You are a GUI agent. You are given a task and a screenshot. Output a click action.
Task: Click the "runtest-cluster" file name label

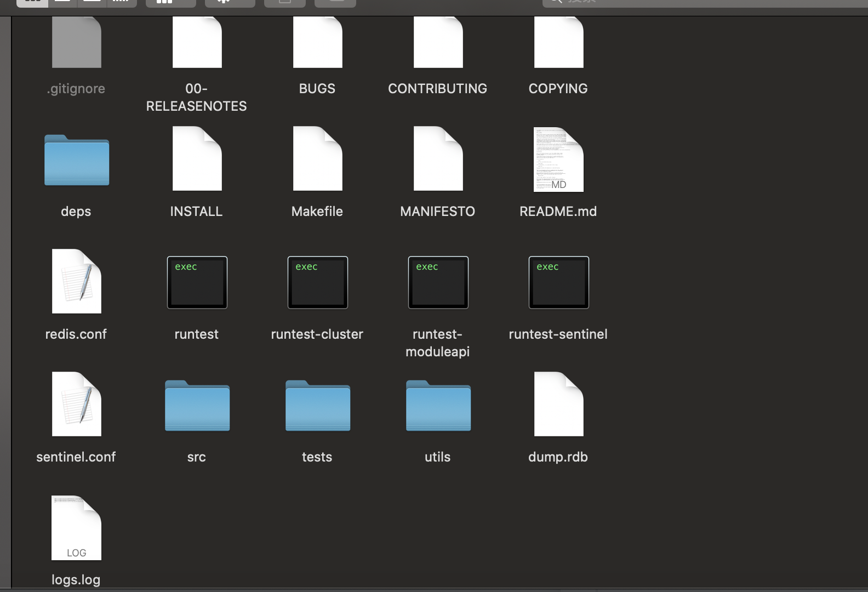pyautogui.click(x=317, y=334)
